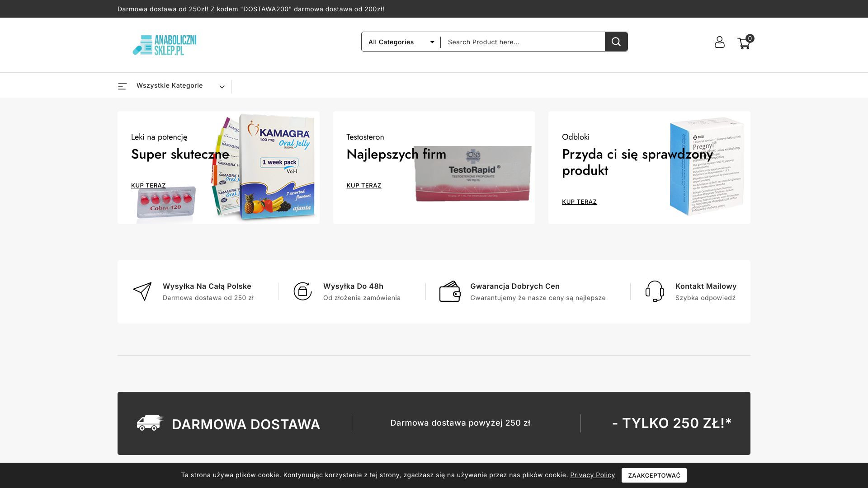
Task: Open the shopping cart icon
Action: (744, 43)
